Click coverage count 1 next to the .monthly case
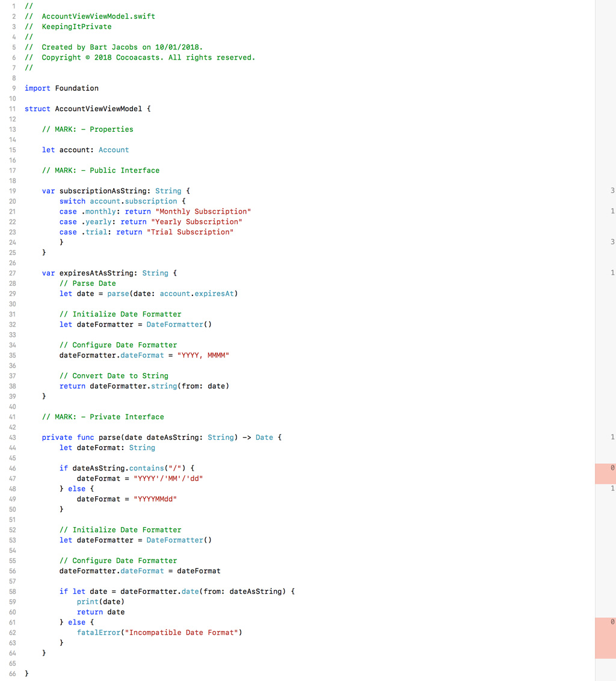Screen dimensions: 616x681 pyautogui.click(x=612, y=211)
